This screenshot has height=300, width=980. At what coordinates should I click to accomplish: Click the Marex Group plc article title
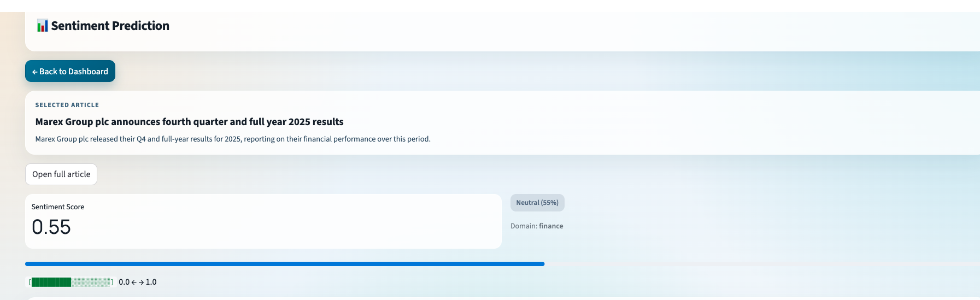point(189,122)
